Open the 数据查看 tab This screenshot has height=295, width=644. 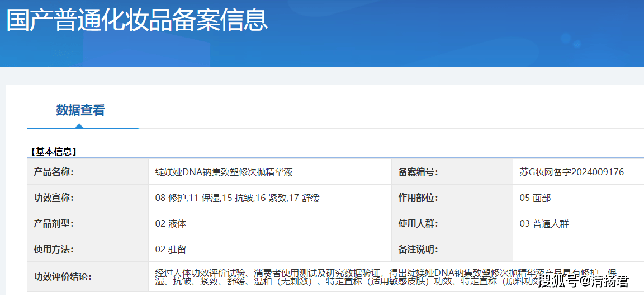point(80,110)
